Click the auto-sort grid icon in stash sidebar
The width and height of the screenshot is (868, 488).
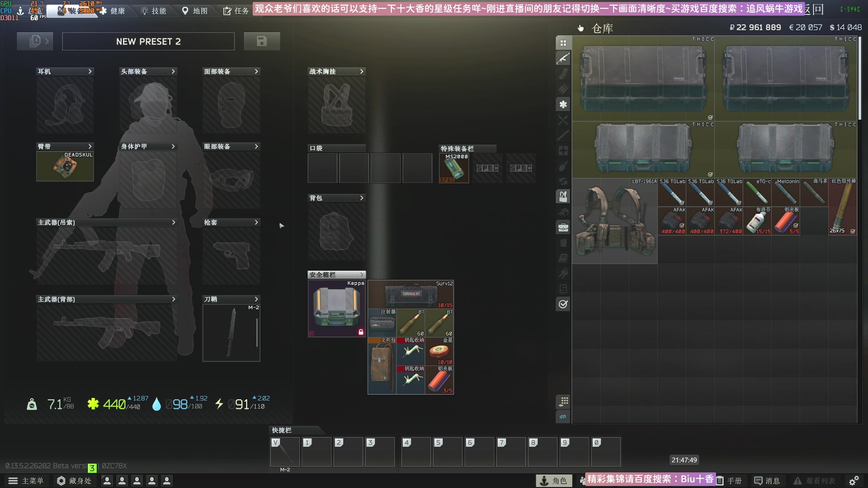click(x=563, y=401)
